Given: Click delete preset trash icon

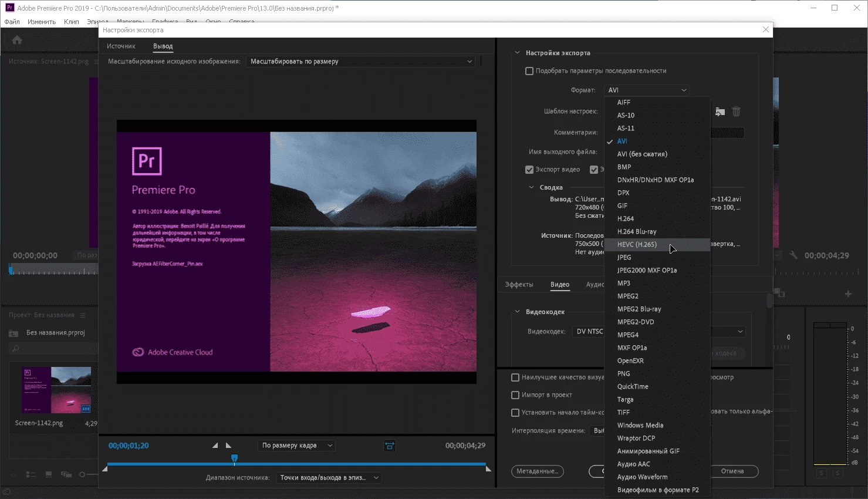Looking at the screenshot, I should 736,112.
